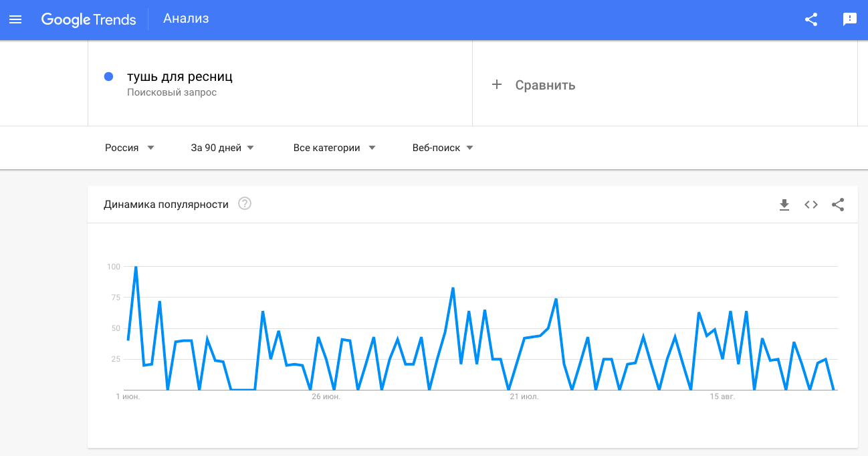Click the peak point at value 100

[136, 267]
